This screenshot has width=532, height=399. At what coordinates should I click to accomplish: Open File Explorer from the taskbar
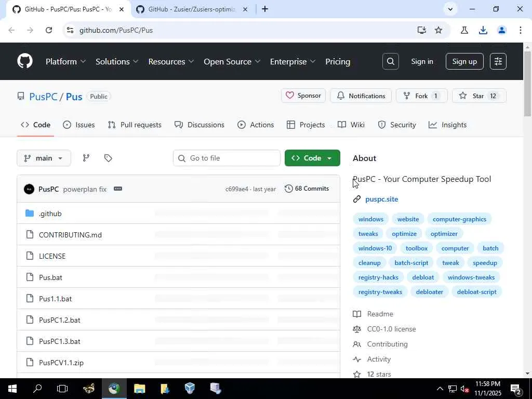tap(139, 389)
